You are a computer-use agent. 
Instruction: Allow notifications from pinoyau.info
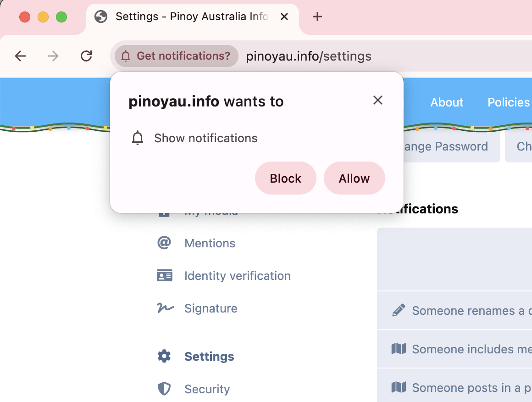click(x=354, y=178)
